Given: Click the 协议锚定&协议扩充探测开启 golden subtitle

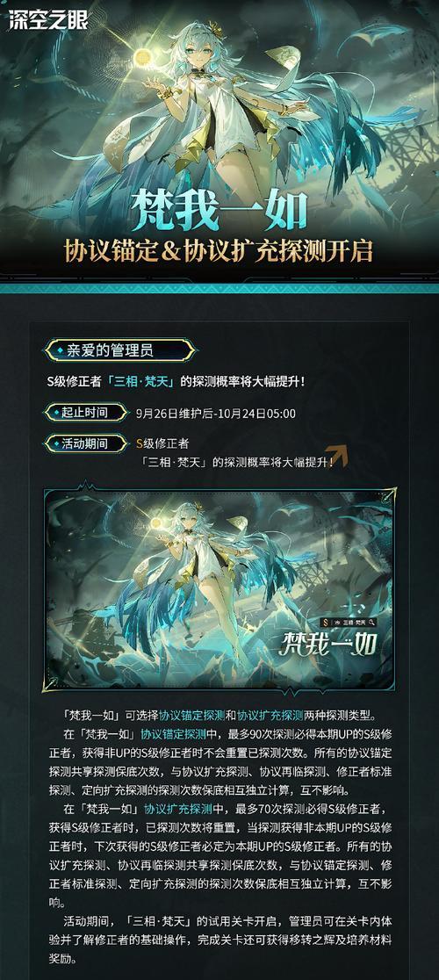Looking at the screenshot, I should coord(219,251).
